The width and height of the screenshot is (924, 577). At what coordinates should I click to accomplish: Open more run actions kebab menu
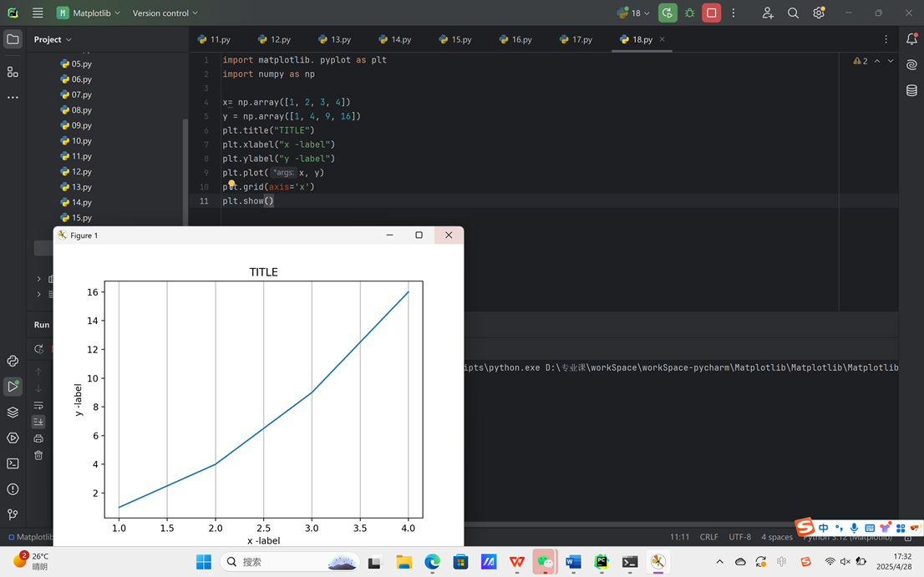pos(733,13)
